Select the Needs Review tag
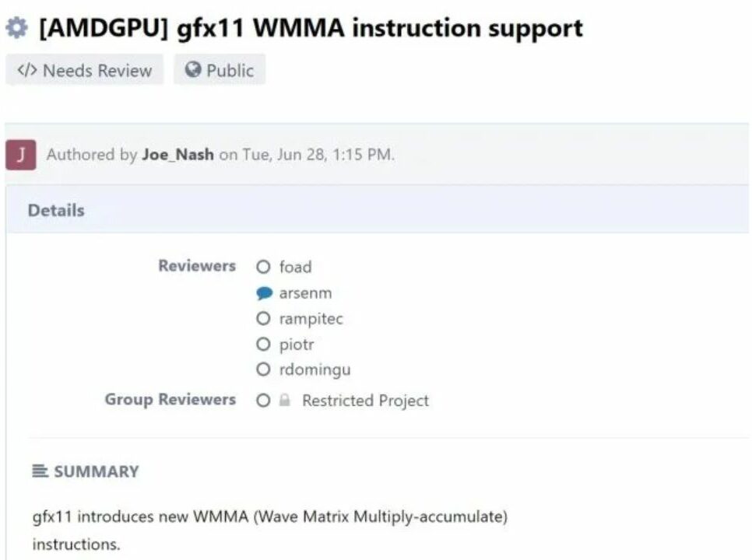The height and width of the screenshot is (560, 752). (84, 70)
